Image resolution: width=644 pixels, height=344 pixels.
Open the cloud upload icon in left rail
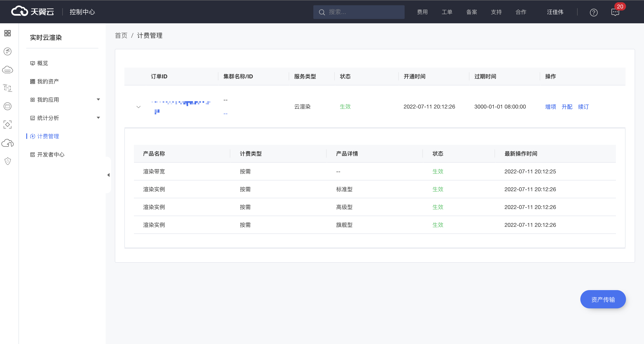coord(8,143)
